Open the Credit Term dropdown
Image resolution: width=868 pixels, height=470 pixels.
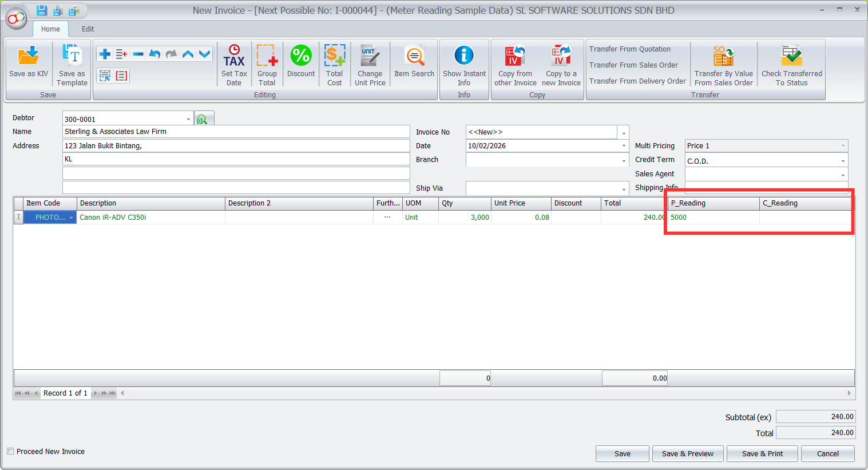tap(842, 161)
